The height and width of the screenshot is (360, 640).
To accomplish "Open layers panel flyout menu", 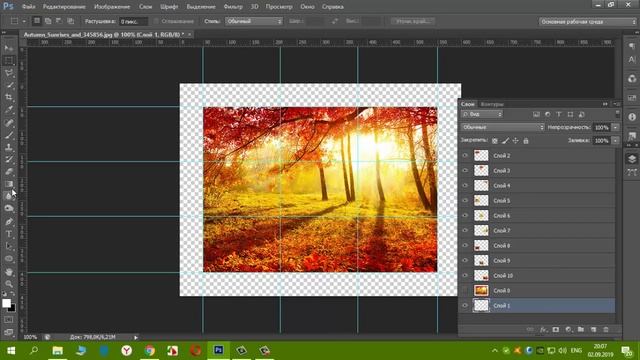I will 617,104.
